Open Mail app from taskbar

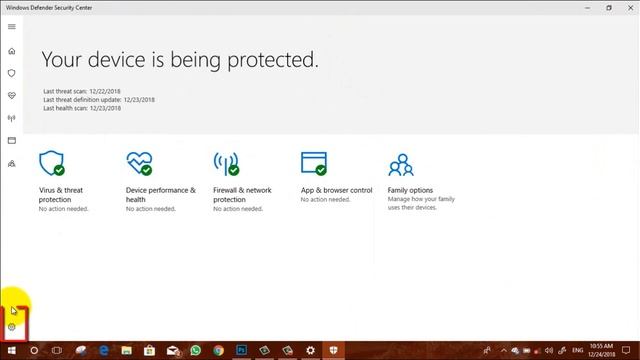point(173,351)
